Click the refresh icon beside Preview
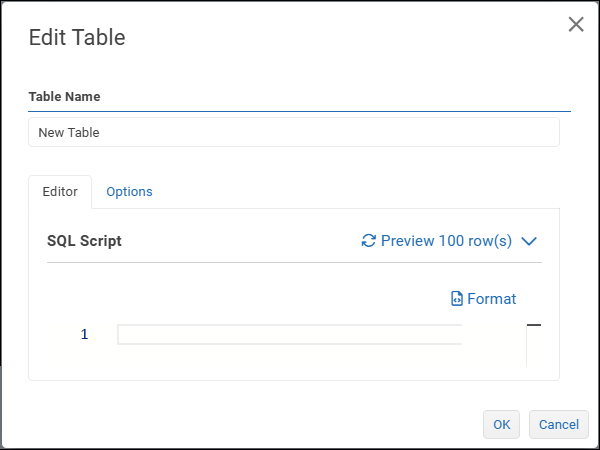Screen dimensions: 600x450 click(369, 241)
